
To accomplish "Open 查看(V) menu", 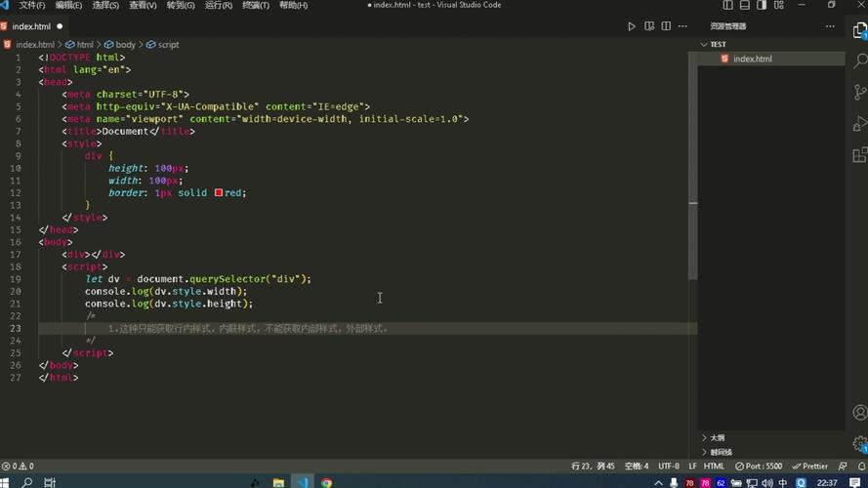I will click(143, 5).
